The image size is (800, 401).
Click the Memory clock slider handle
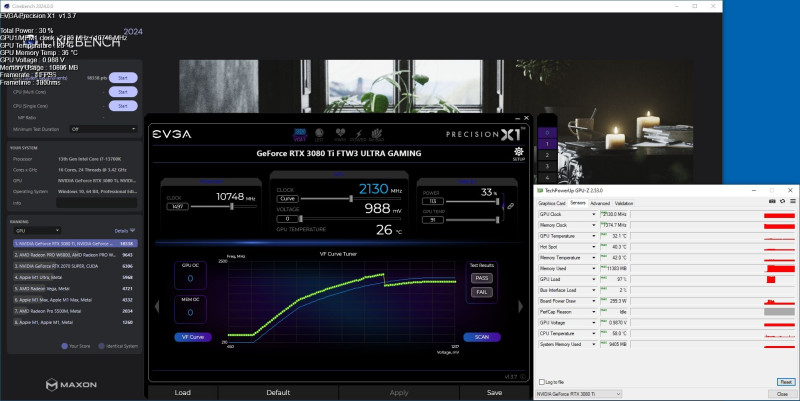tap(232, 206)
